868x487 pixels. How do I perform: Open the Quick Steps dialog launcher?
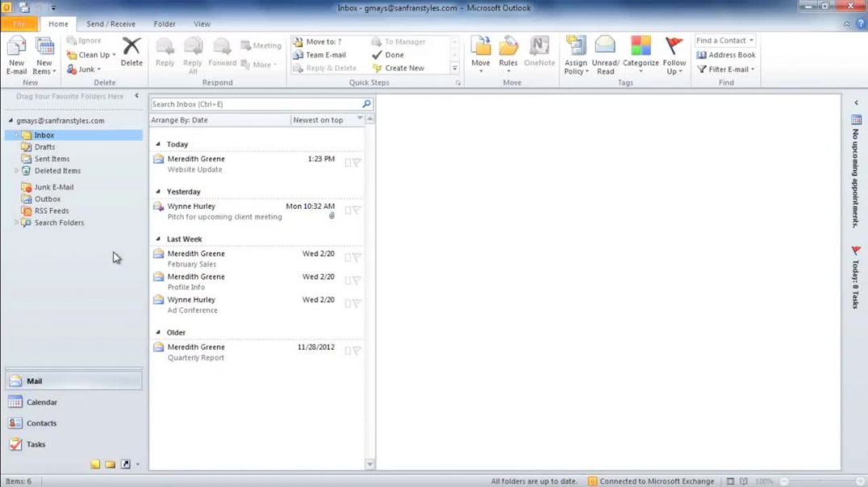458,83
